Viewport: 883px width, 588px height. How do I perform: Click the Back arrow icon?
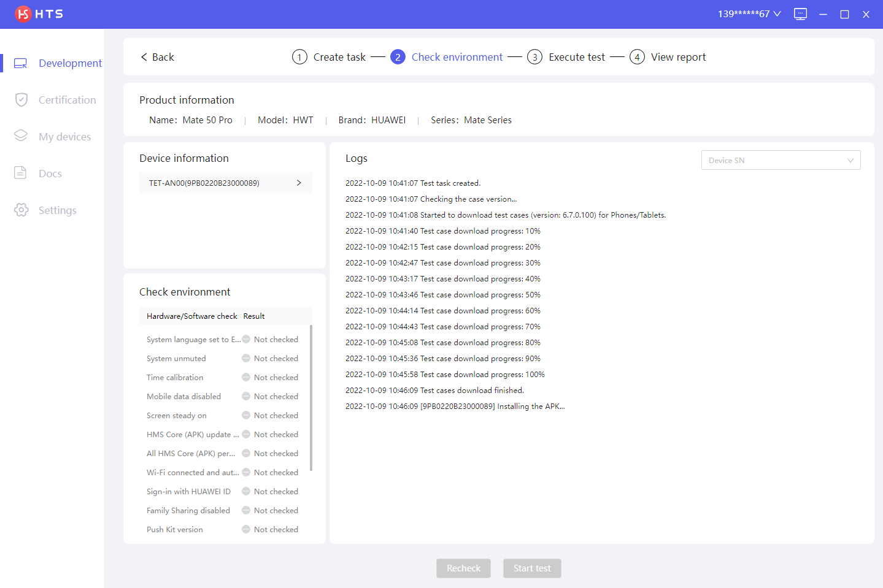[144, 57]
